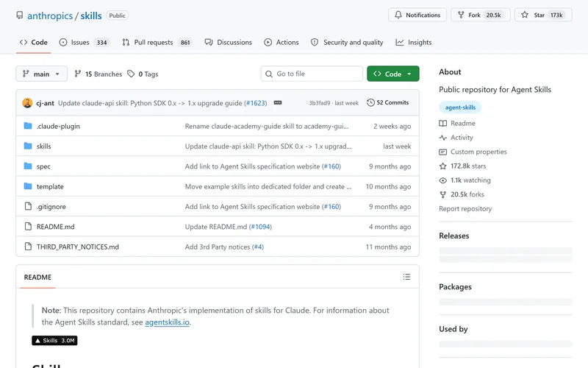Screen dimensions: 588x368
Task: Click the README.md file icon
Action: tap(28, 226)
